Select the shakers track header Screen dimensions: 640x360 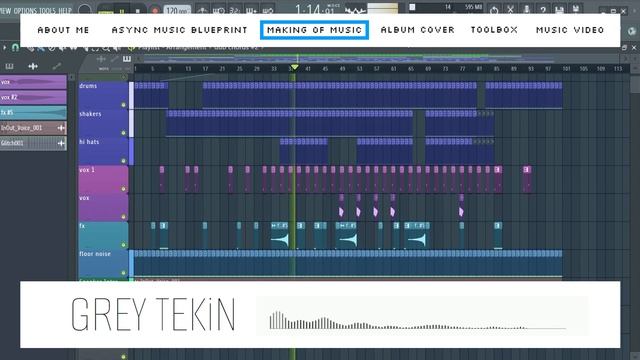point(103,123)
